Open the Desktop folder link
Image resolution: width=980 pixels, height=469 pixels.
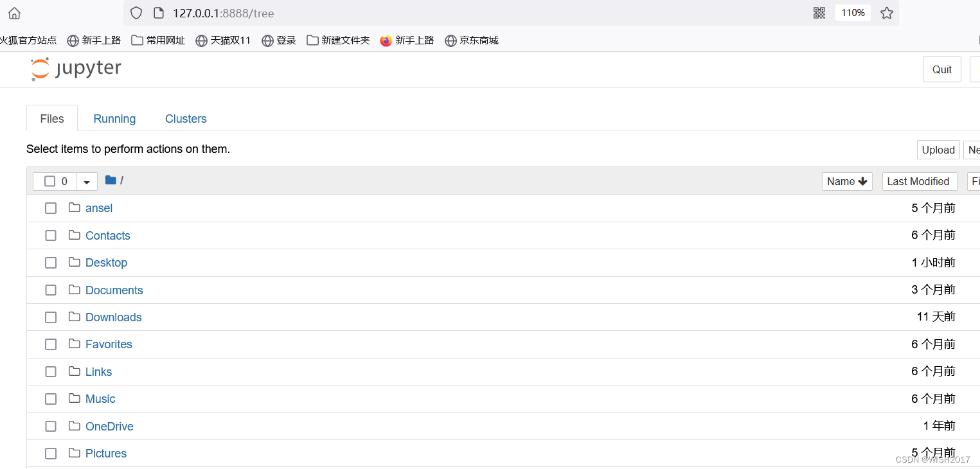click(x=107, y=263)
